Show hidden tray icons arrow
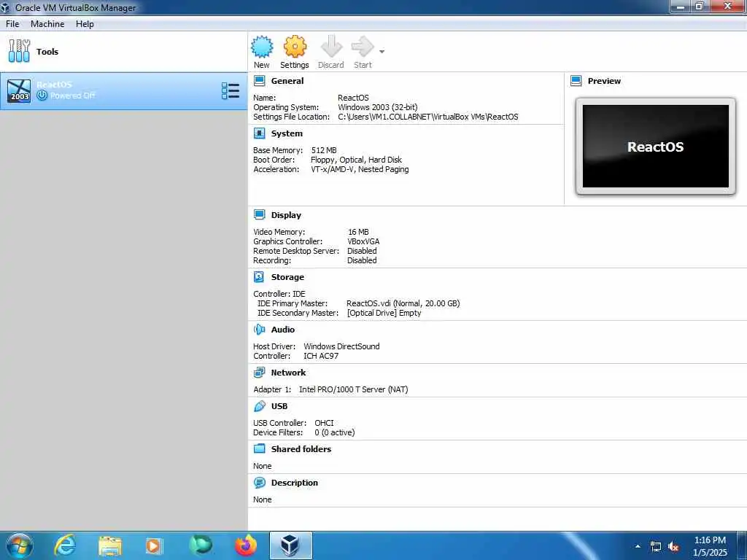The height and width of the screenshot is (560, 747). tap(638, 547)
